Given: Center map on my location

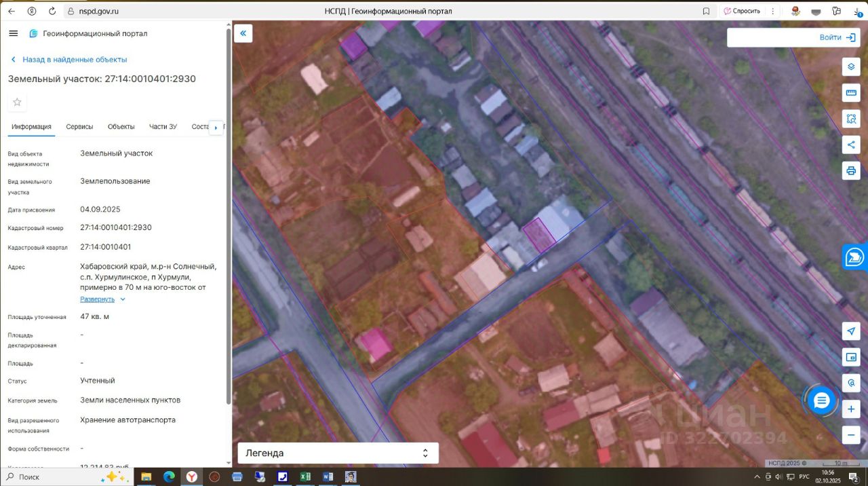Looking at the screenshot, I should (851, 331).
